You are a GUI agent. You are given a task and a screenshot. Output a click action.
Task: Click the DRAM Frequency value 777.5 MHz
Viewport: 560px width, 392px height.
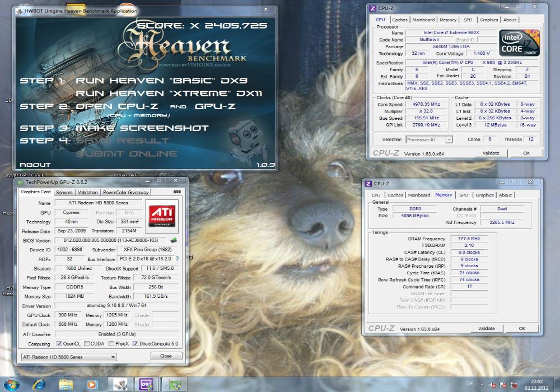[x=469, y=239]
